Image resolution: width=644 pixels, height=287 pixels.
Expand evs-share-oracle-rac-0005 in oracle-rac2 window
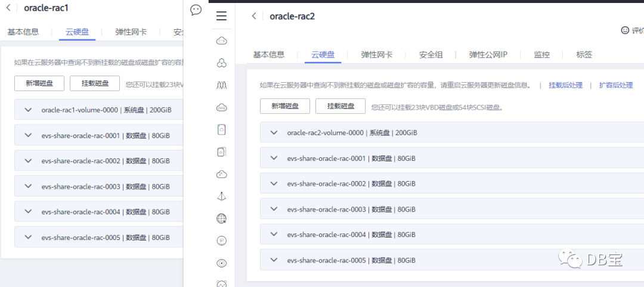[x=274, y=260]
